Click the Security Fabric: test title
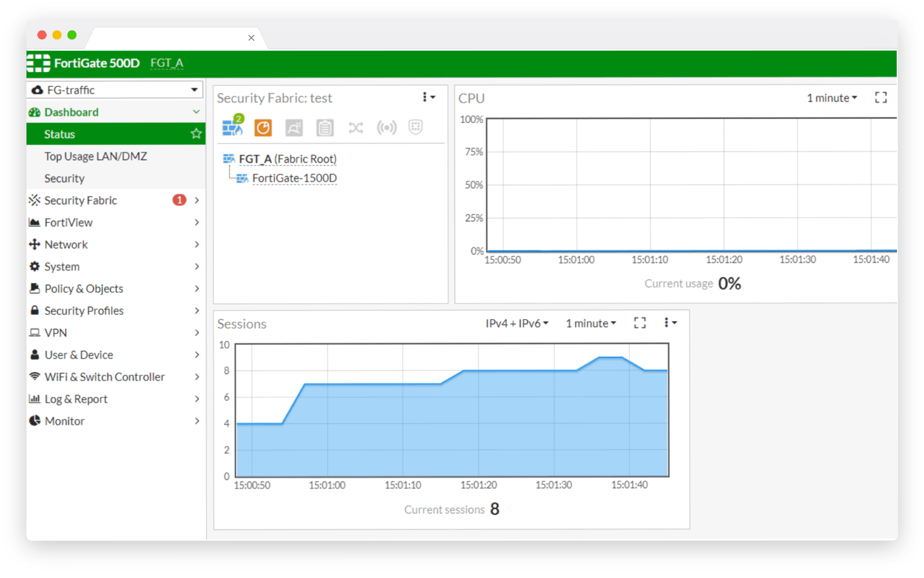The height and width of the screenshot is (578, 924). (x=274, y=98)
